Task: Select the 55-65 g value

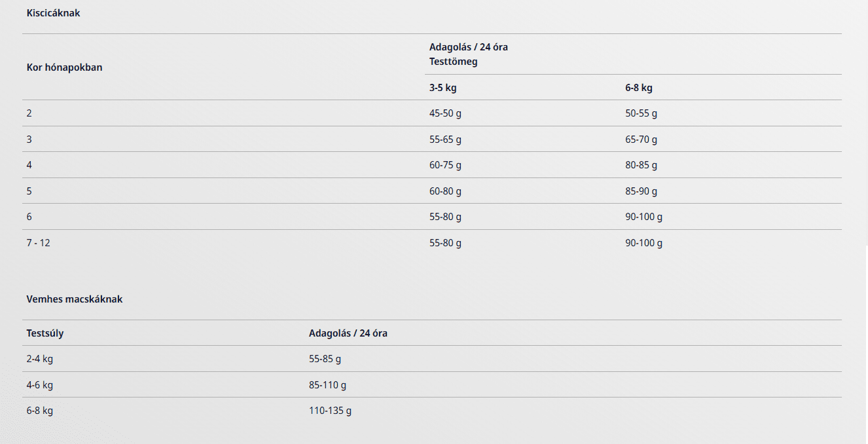Action: tap(445, 139)
